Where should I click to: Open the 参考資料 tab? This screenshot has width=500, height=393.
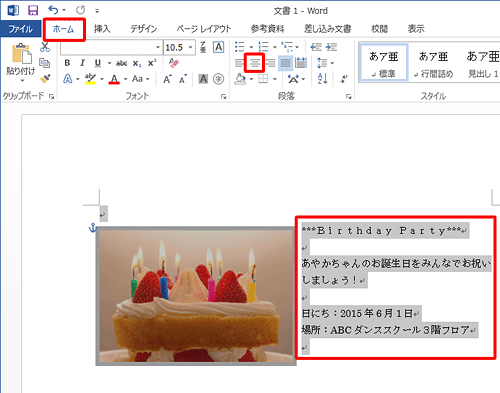[x=267, y=29]
